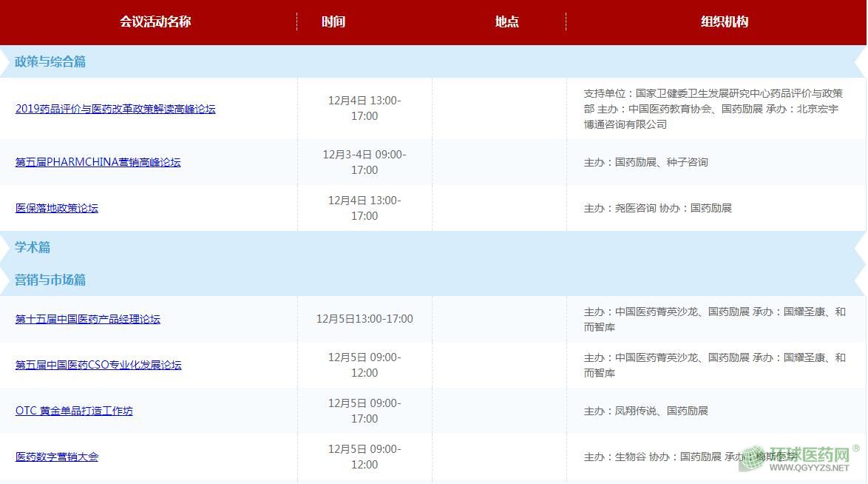This screenshot has width=868, height=484.
Task: Select the 组织机构 column header
Action: point(724,21)
